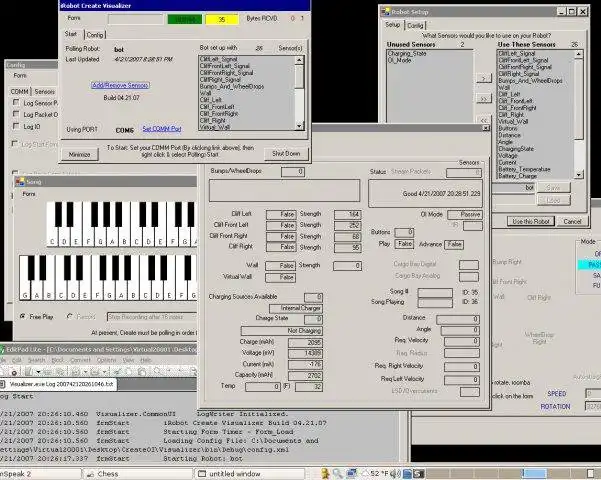Select Charging_State in Unused Sensors list
Screen dimensions: 601x480
(407, 54)
